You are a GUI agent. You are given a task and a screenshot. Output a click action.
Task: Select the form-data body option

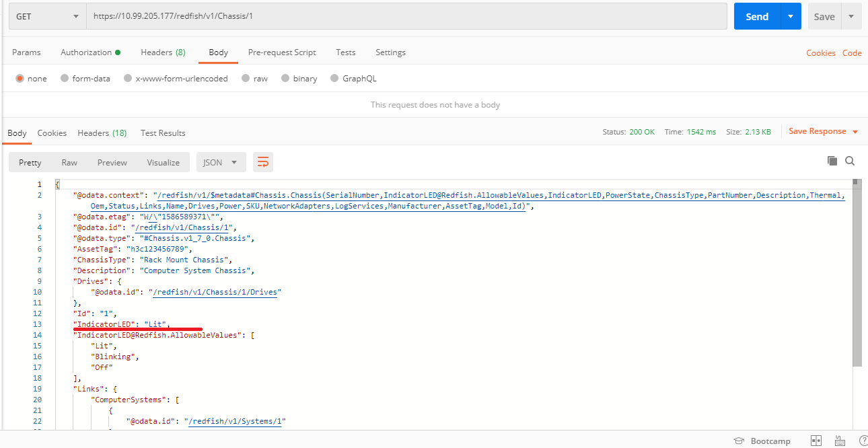(65, 79)
